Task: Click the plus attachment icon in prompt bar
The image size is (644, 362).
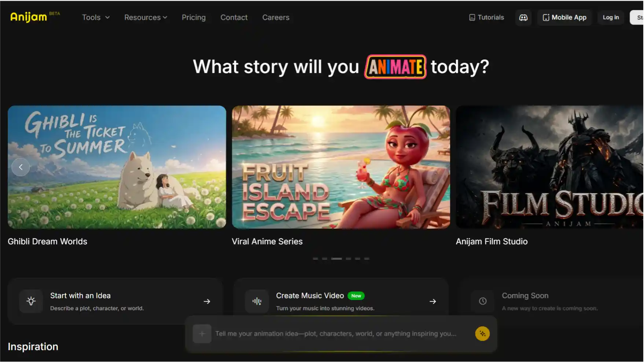Action: (x=202, y=334)
